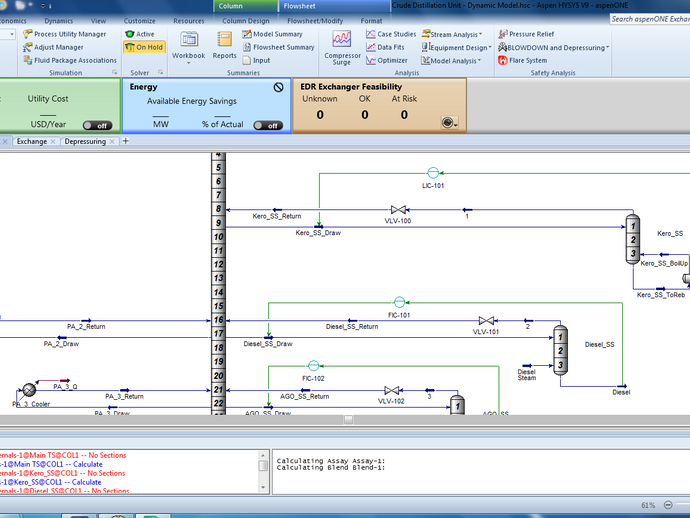Open Reports
690x518 pixels.
click(x=224, y=44)
